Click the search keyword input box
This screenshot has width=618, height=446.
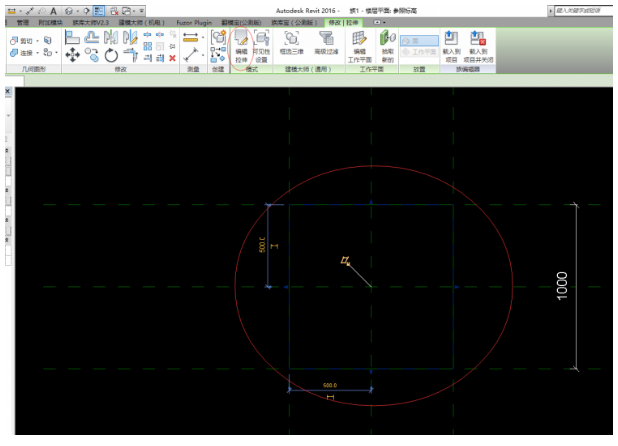[x=581, y=9]
